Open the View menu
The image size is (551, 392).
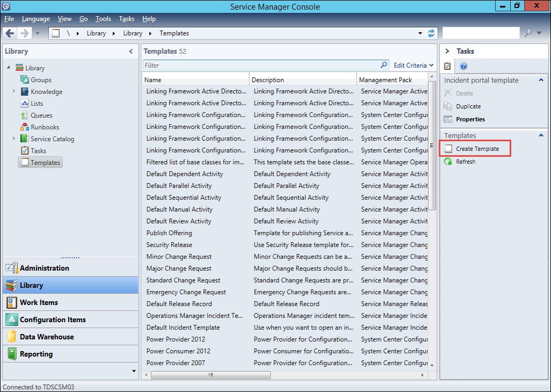coord(64,19)
